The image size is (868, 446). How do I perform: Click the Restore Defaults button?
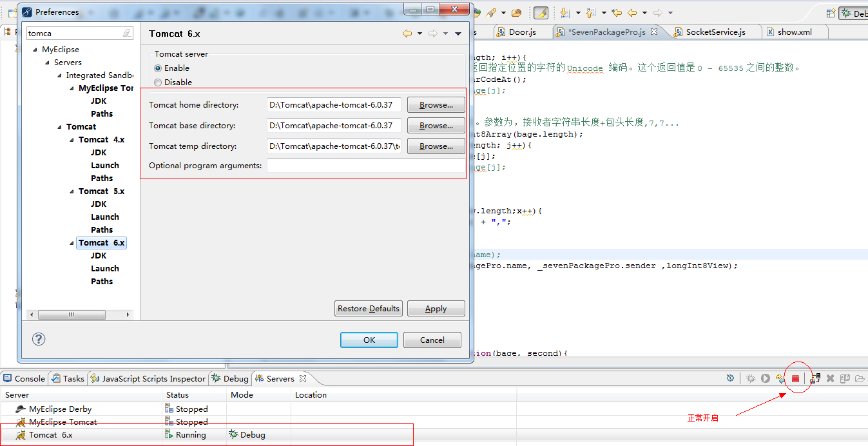[x=369, y=309]
